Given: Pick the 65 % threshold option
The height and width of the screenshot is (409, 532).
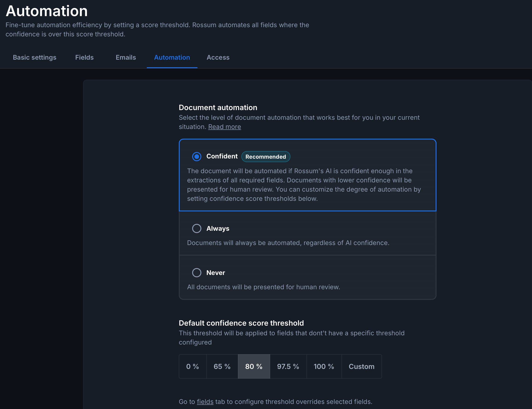Looking at the screenshot, I should click(x=222, y=366).
